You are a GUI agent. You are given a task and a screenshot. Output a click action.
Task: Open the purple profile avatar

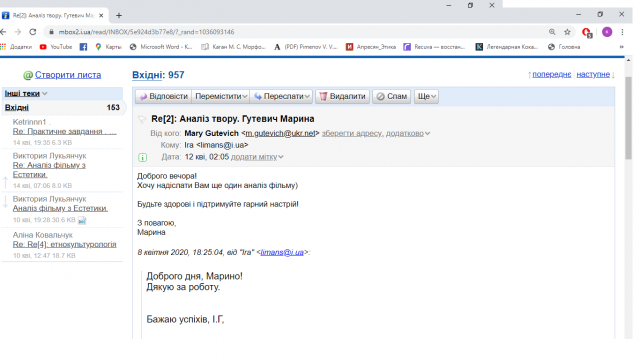(607, 32)
